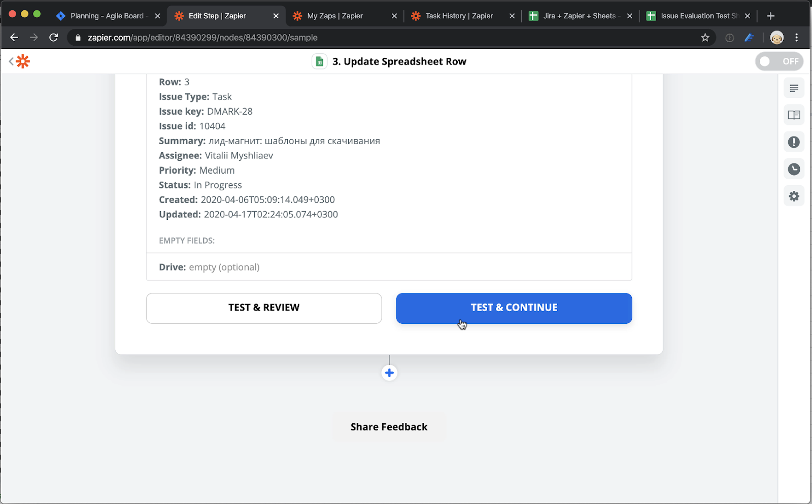Open the Chrome three-dot menu

click(x=797, y=38)
